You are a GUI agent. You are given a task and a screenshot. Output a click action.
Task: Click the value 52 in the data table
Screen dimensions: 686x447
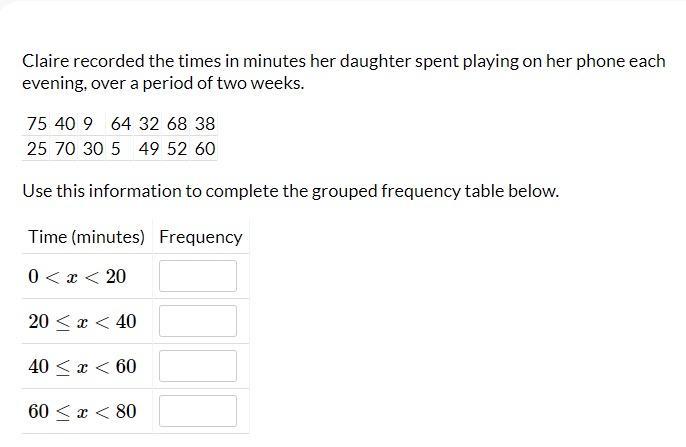point(177,149)
